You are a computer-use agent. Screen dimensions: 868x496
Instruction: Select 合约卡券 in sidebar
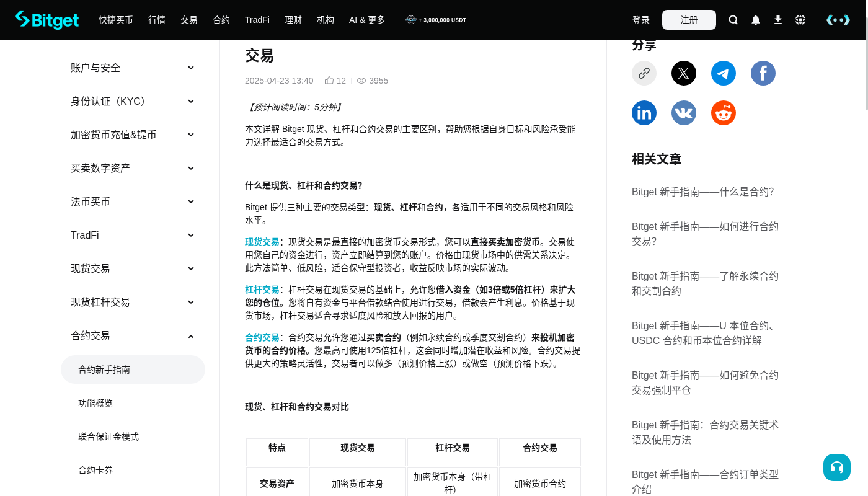click(x=133, y=470)
